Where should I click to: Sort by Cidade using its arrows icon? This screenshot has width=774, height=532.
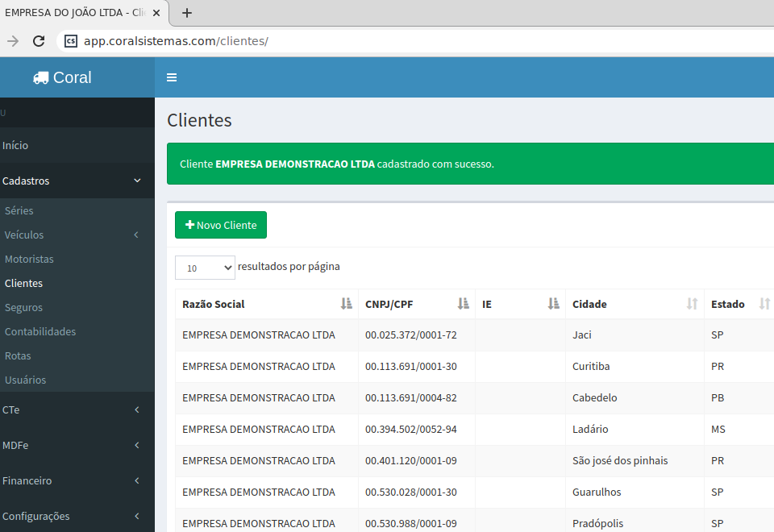tap(692, 304)
